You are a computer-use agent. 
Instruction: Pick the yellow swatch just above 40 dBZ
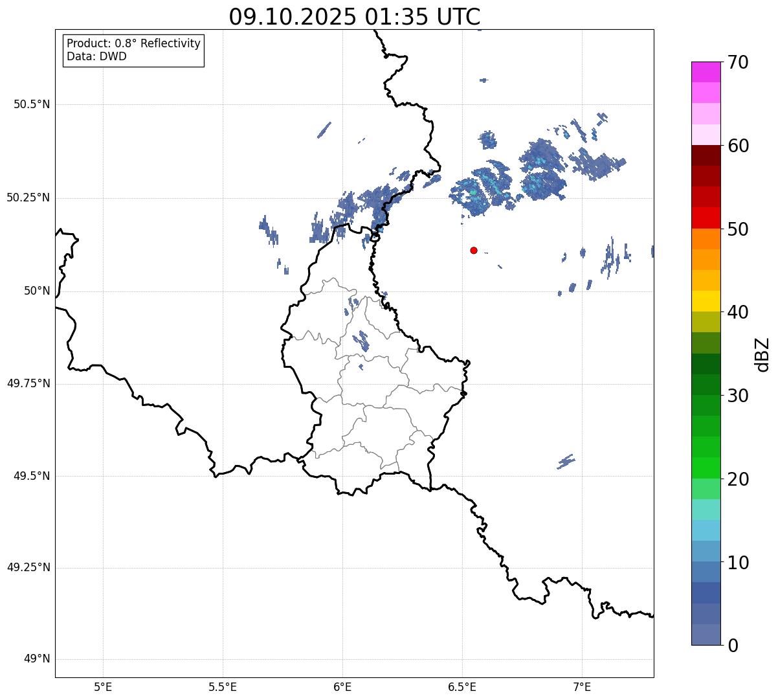pos(706,301)
